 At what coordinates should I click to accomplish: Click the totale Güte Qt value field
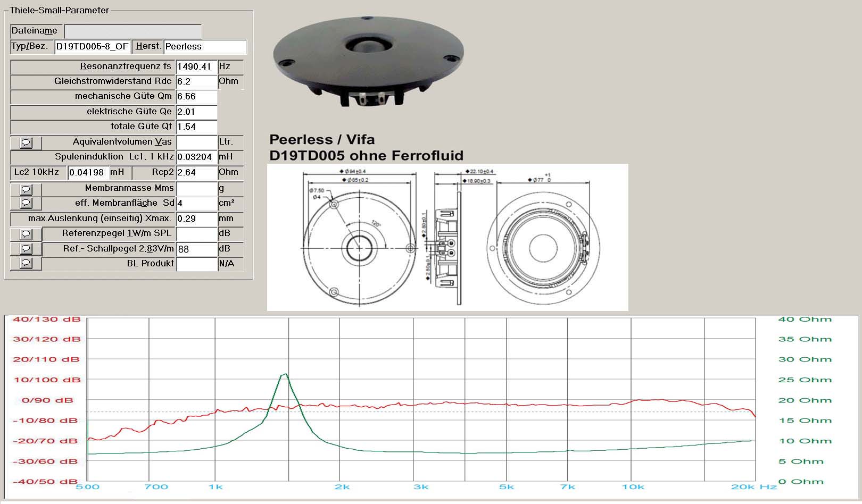(196, 127)
